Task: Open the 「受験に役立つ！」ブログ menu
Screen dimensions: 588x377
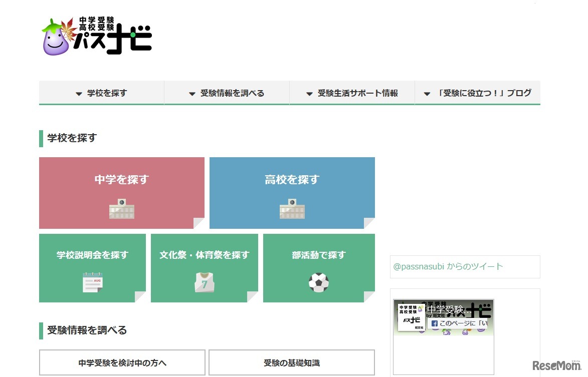Action: pyautogui.click(x=478, y=93)
